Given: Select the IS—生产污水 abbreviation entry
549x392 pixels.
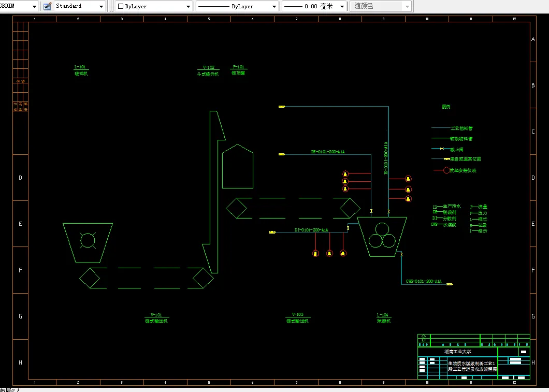Looking at the screenshot, I should point(447,207).
